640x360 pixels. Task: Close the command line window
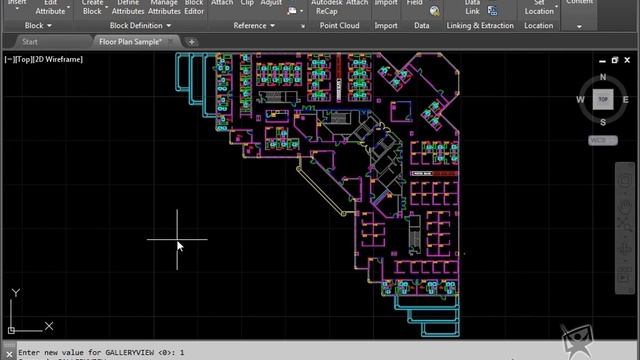point(9,355)
